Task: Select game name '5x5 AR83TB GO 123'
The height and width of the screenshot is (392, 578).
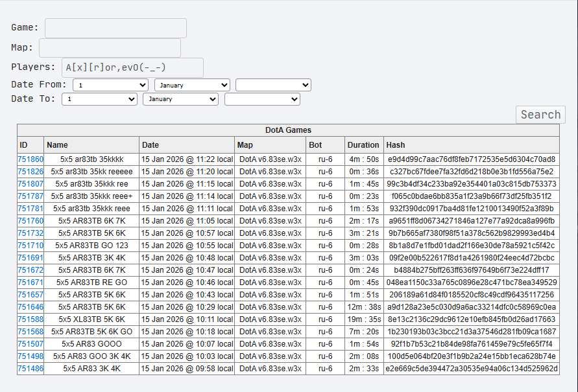Action: coord(91,246)
